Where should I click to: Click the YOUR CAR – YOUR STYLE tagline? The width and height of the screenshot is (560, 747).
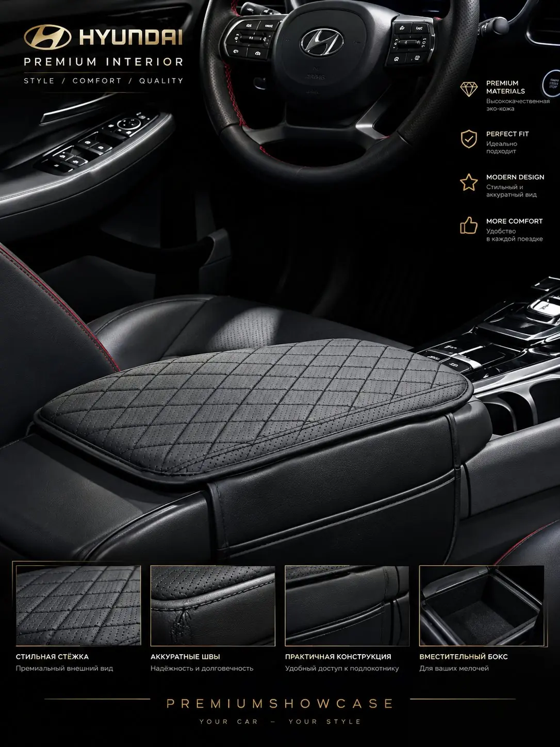(281, 721)
